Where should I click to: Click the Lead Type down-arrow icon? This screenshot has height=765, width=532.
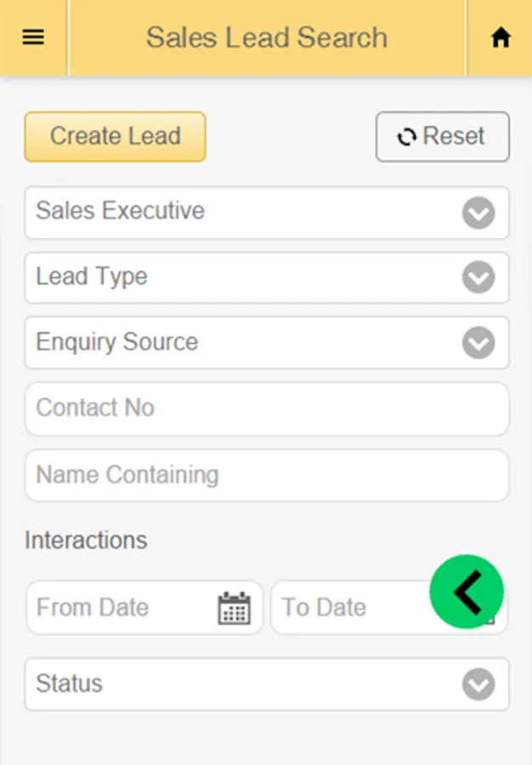tap(478, 277)
